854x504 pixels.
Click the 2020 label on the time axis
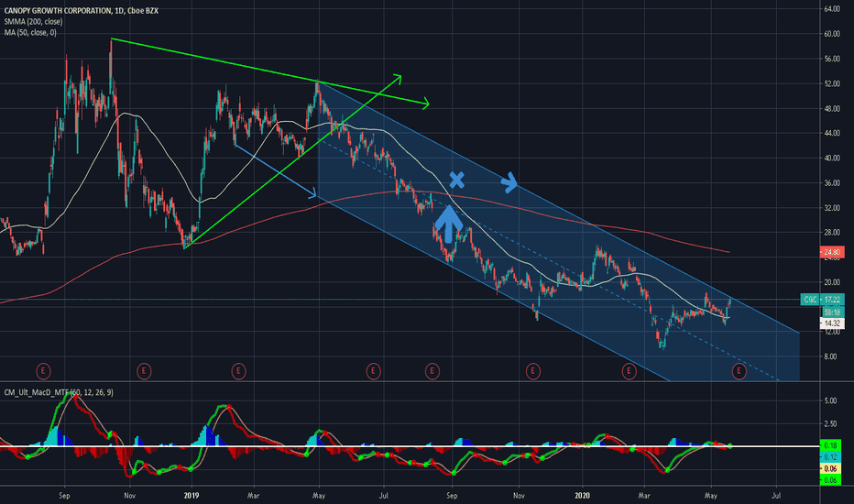click(582, 496)
